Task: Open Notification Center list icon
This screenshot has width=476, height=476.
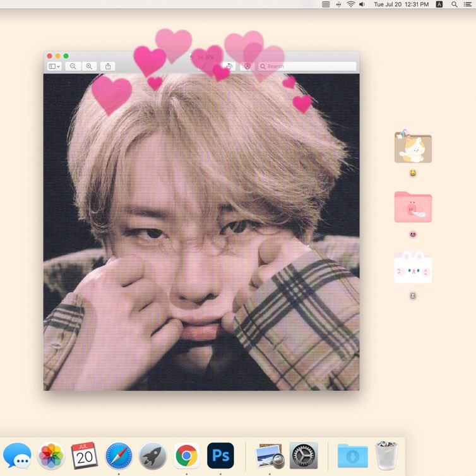Action: [x=468, y=4]
